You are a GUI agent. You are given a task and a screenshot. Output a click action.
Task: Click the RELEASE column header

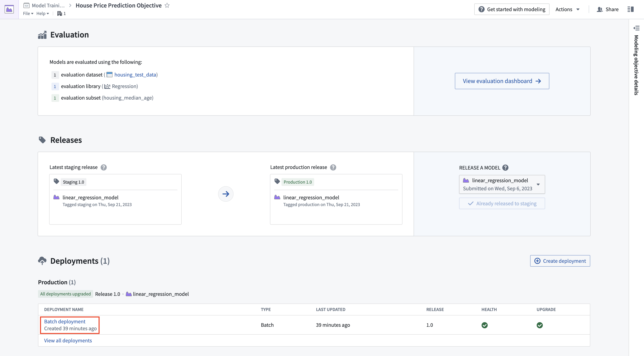pos(435,309)
